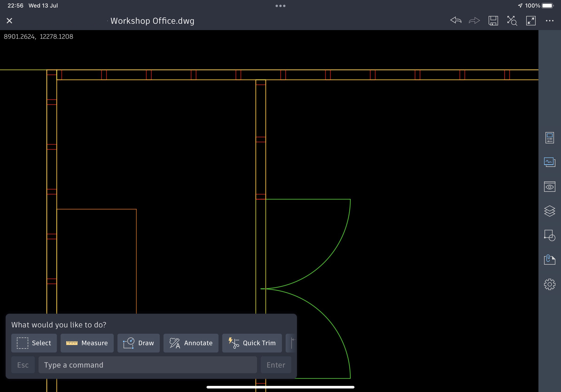Image resolution: width=561 pixels, height=392 pixels.
Task: Activate Quick Trim
Action: tap(252, 343)
